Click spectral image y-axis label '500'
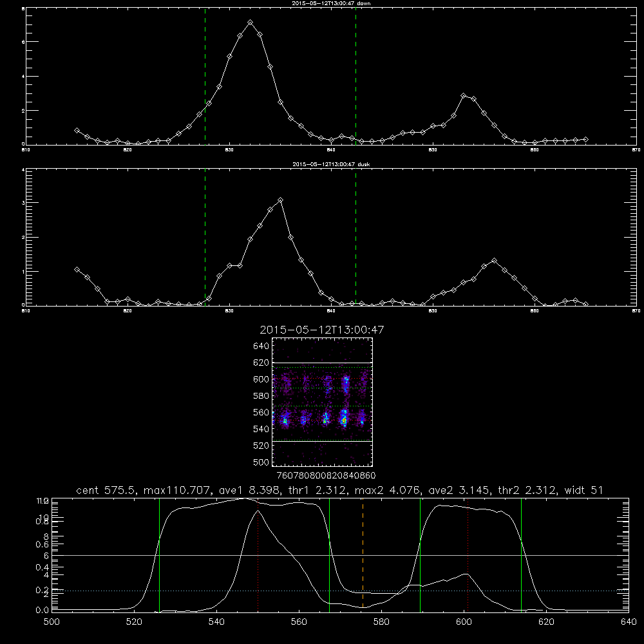644x644 pixels. coord(261,462)
